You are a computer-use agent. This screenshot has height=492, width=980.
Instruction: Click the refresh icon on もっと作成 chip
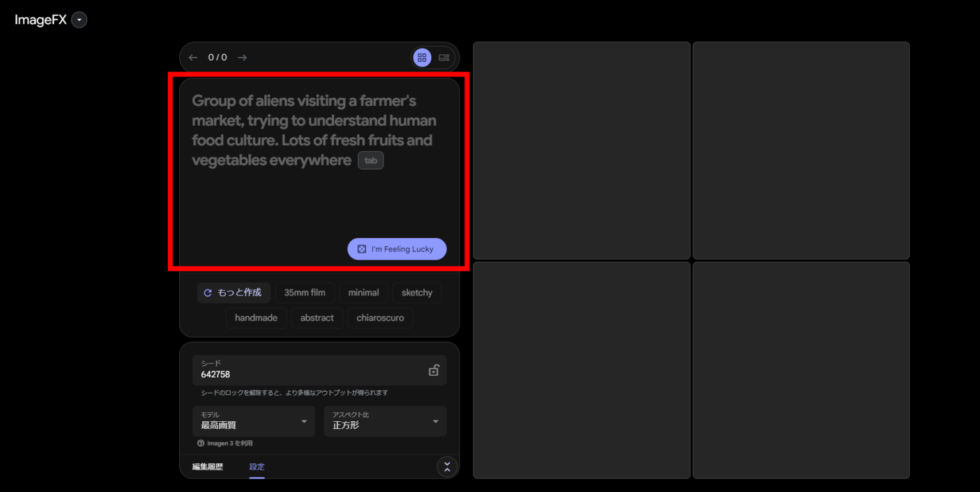207,292
